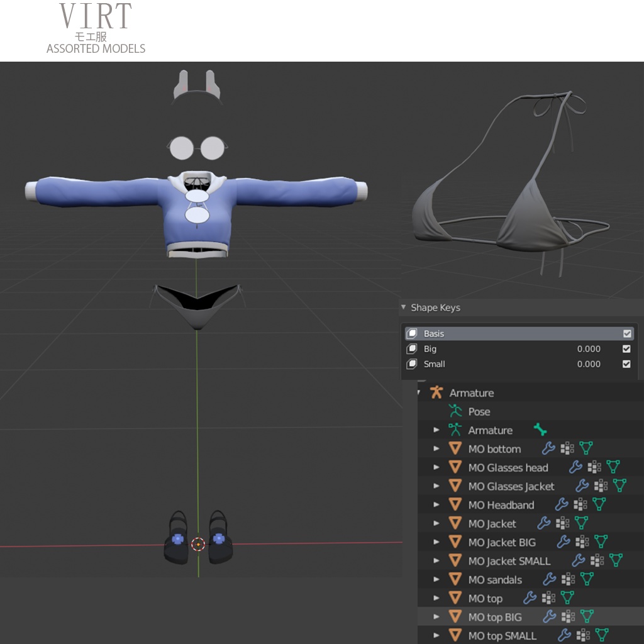Click the mesh data icon beside MO Headband
The width and height of the screenshot is (644, 644).
coord(599,504)
